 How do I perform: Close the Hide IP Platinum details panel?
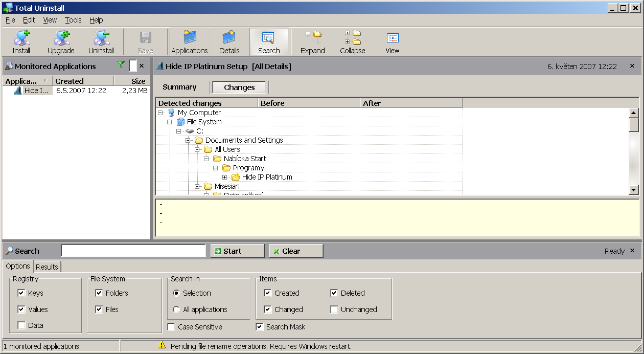632,66
